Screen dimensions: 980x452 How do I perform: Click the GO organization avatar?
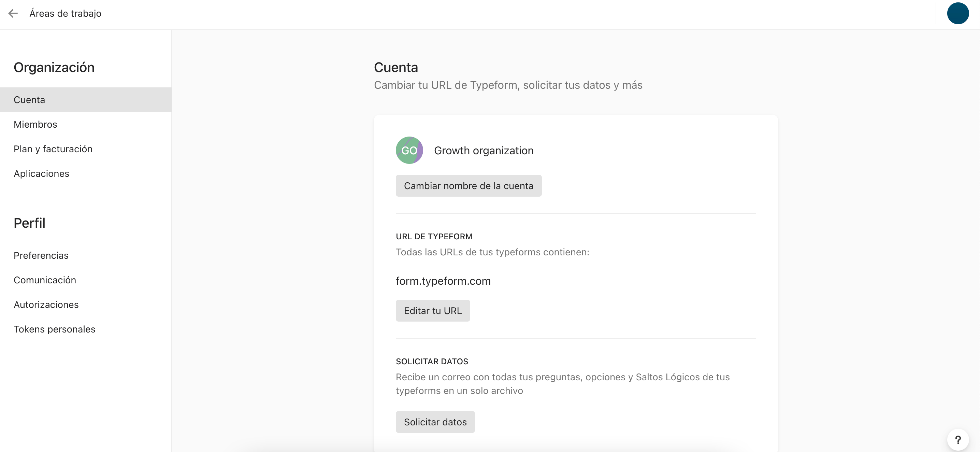[x=409, y=150]
